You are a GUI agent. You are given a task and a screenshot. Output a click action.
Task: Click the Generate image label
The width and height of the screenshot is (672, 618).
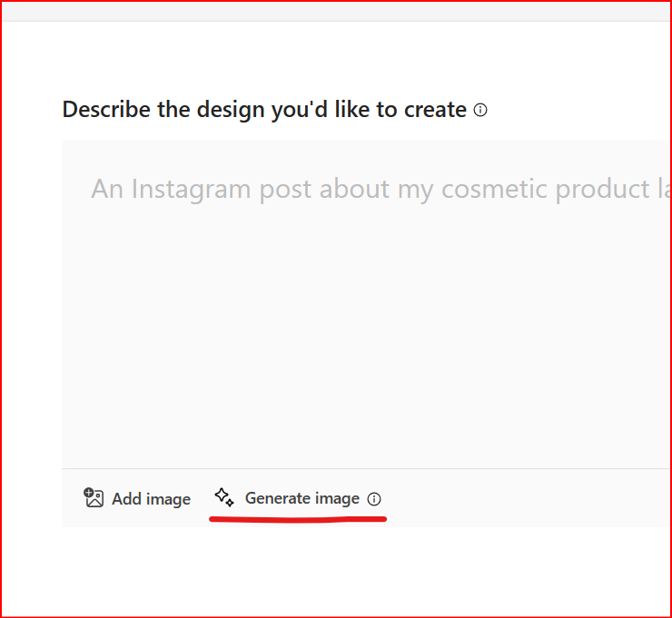coord(302,498)
